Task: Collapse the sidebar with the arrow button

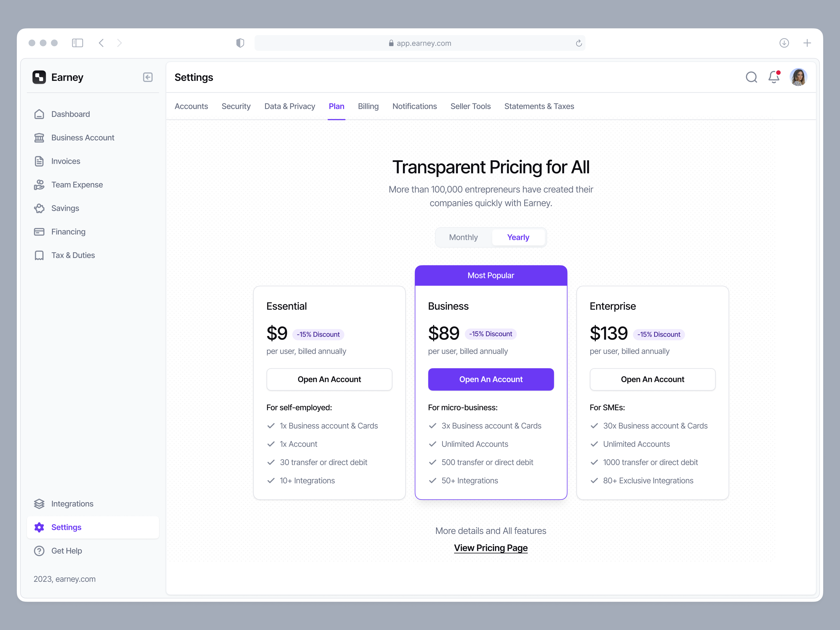Action: click(148, 77)
